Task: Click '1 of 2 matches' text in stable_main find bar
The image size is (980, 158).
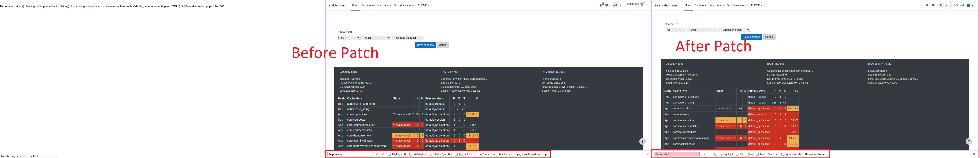Action: [487, 154]
